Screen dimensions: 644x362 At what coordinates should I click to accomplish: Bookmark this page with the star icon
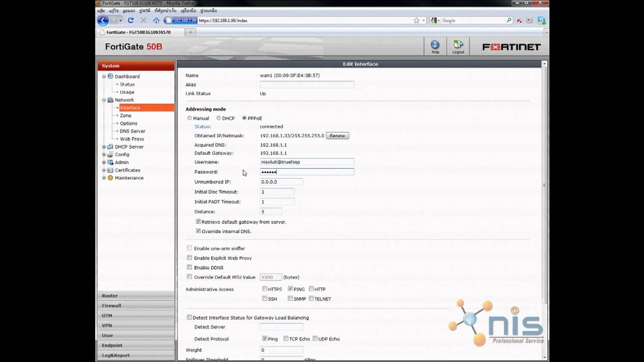tap(417, 21)
